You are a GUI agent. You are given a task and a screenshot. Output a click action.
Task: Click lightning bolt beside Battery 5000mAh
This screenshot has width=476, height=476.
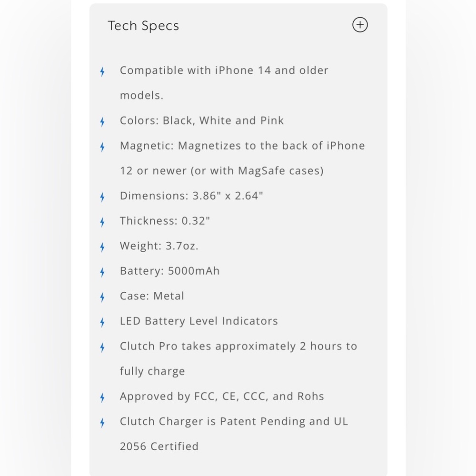coord(102,272)
